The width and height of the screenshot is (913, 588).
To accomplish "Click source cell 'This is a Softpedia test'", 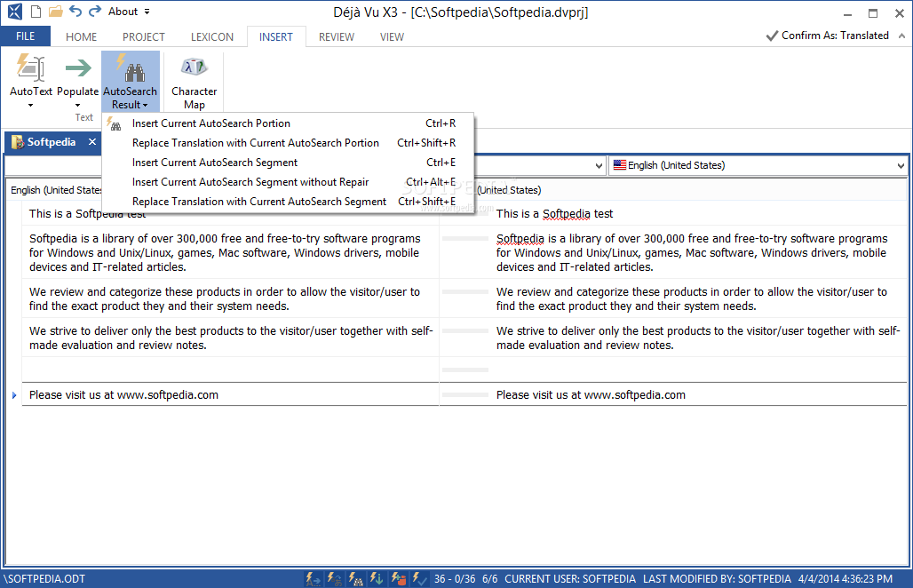I will coord(230,214).
